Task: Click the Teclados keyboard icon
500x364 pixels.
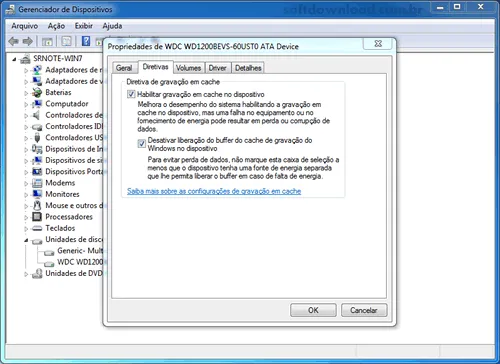Action: coord(37,228)
